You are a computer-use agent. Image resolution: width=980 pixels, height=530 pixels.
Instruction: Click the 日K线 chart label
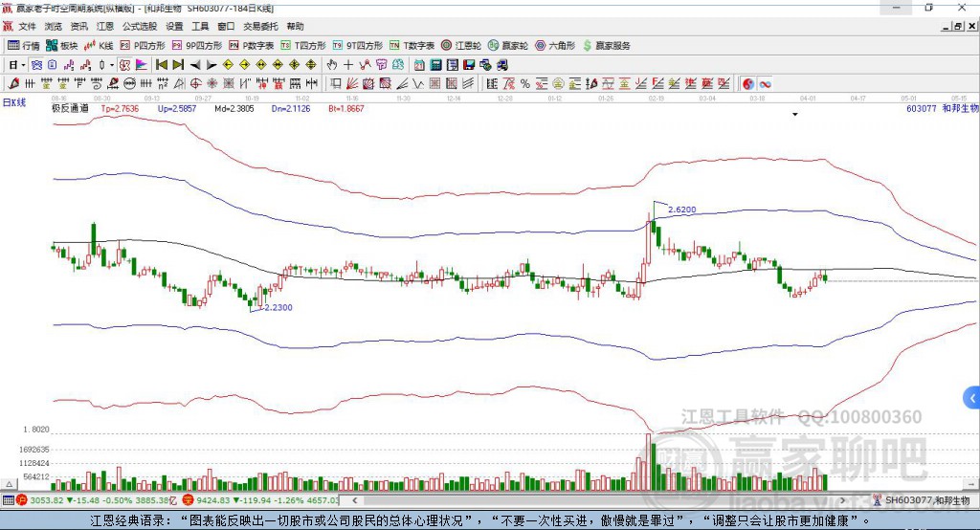14,102
